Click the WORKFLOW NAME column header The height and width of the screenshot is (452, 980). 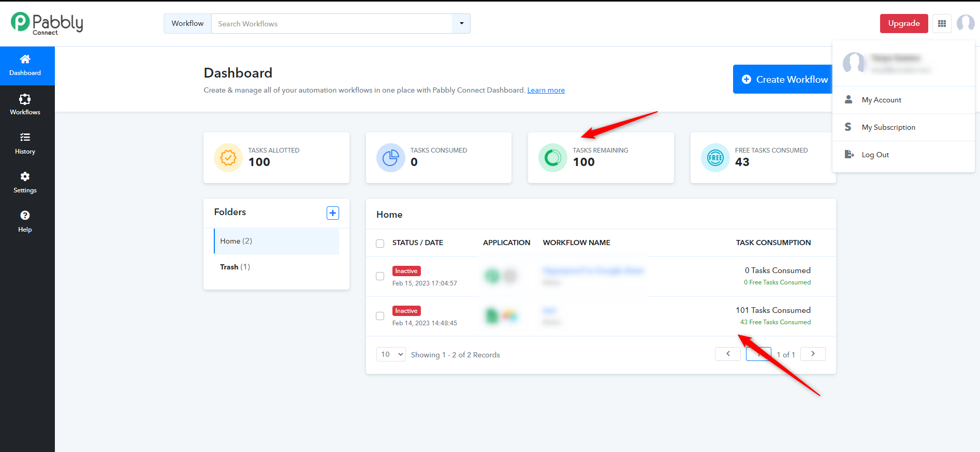click(576, 243)
